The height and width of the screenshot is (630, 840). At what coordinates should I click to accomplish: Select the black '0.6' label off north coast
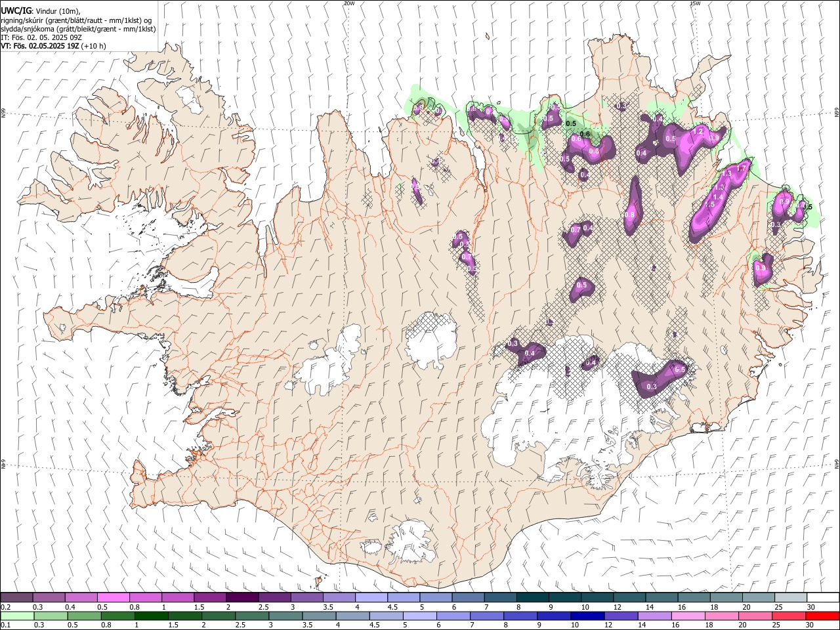click(x=585, y=134)
